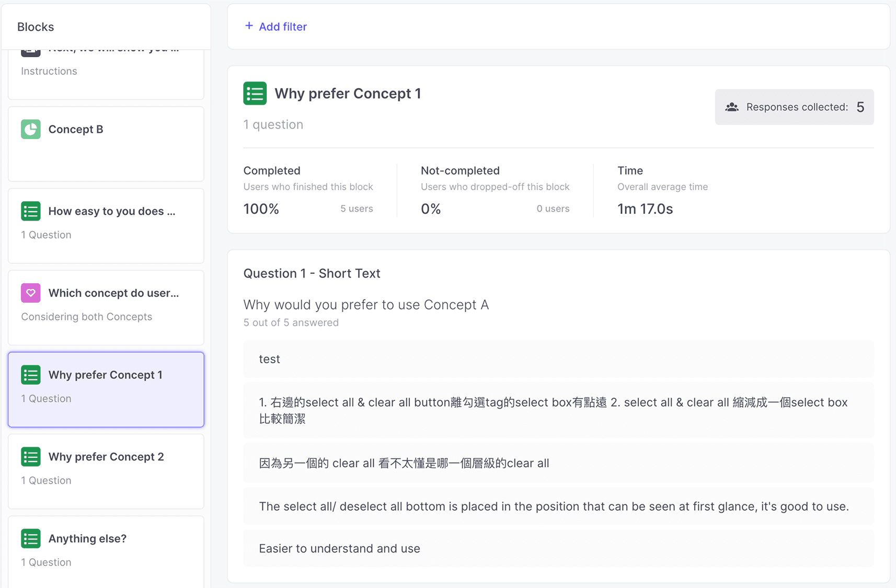This screenshot has height=588, width=896.
Task: Click the Why prefer Concept 2 list icon
Action: click(x=31, y=457)
